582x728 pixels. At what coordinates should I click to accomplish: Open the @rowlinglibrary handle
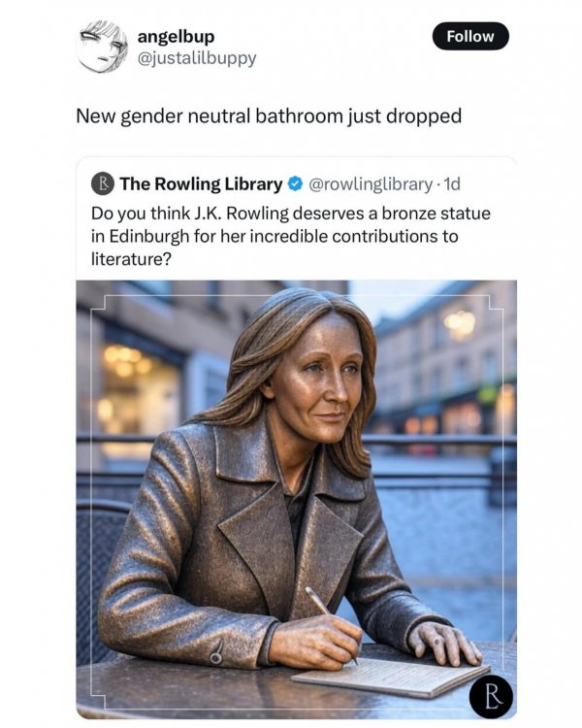[x=370, y=184]
